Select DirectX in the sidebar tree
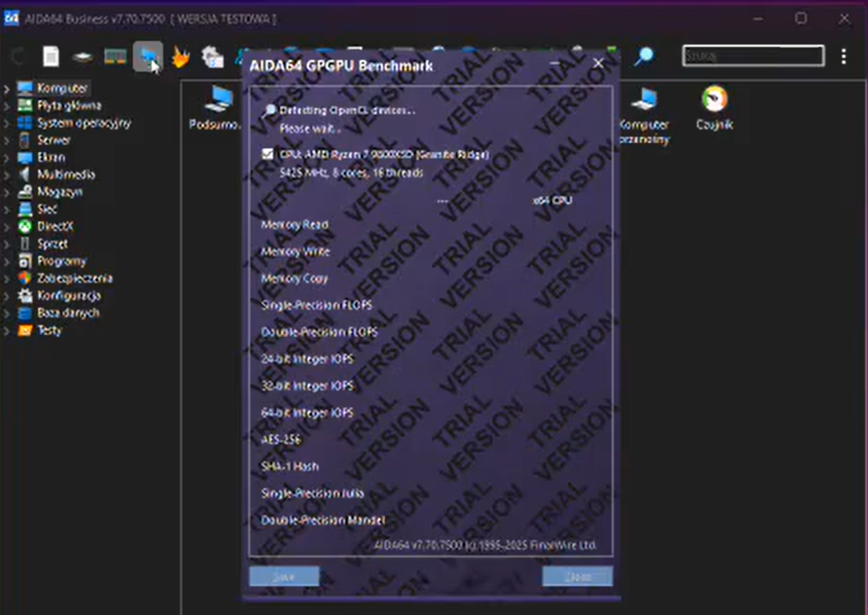Screen dimensions: 868x615 point(55,227)
